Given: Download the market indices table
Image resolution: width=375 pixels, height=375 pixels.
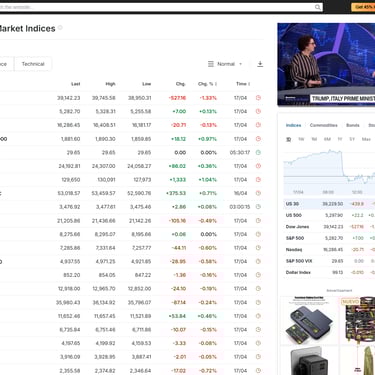Looking at the screenshot, I should pyautogui.click(x=260, y=64).
